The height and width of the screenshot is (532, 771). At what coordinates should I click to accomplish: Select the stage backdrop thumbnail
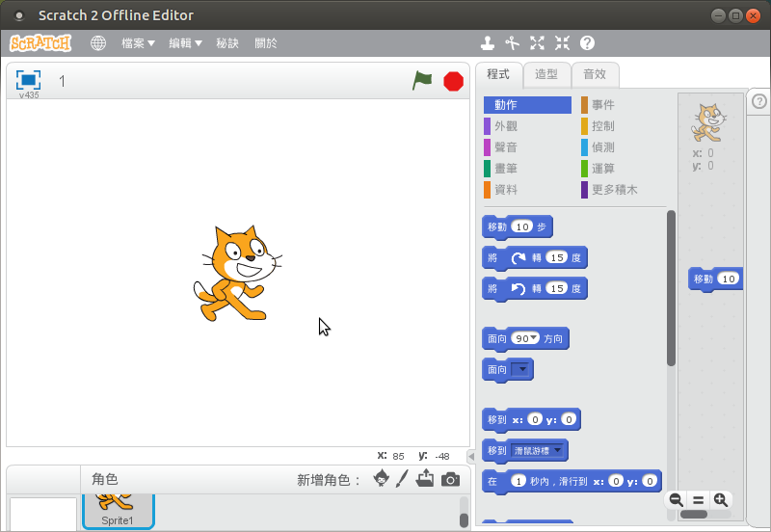(x=43, y=514)
